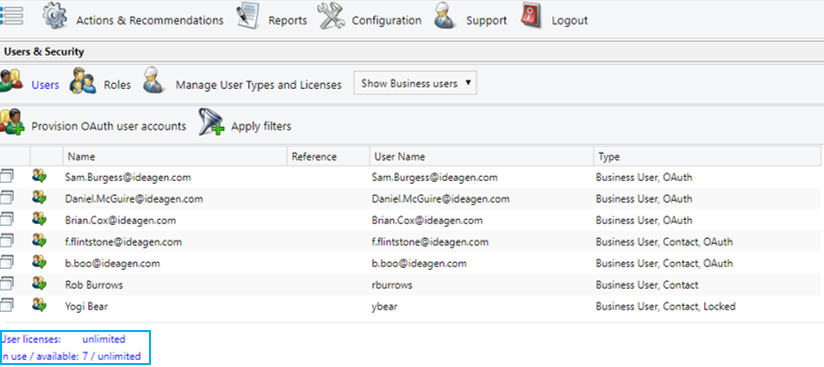
Task: Click the Users link
Action: pos(45,85)
